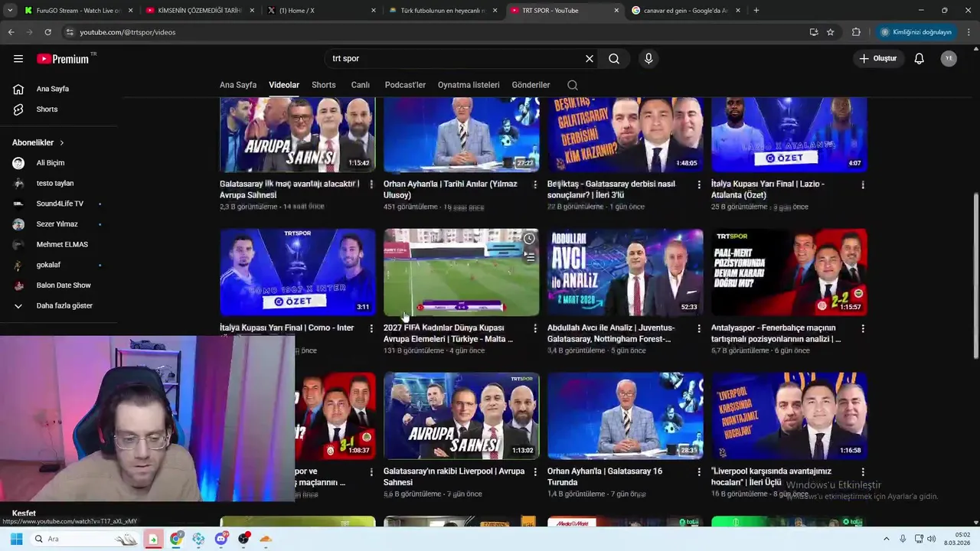
Task: Open the Chrome extensions puzzle icon
Action: coord(856,32)
